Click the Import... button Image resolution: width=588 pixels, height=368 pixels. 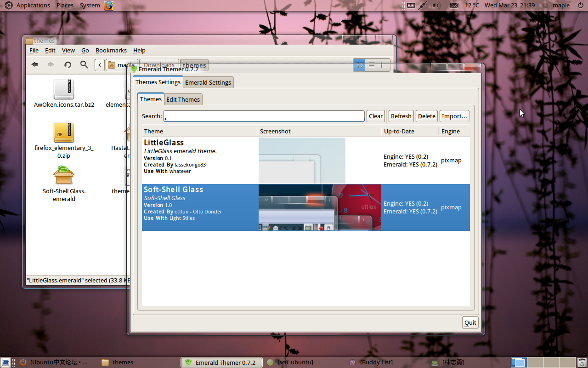[x=454, y=116]
